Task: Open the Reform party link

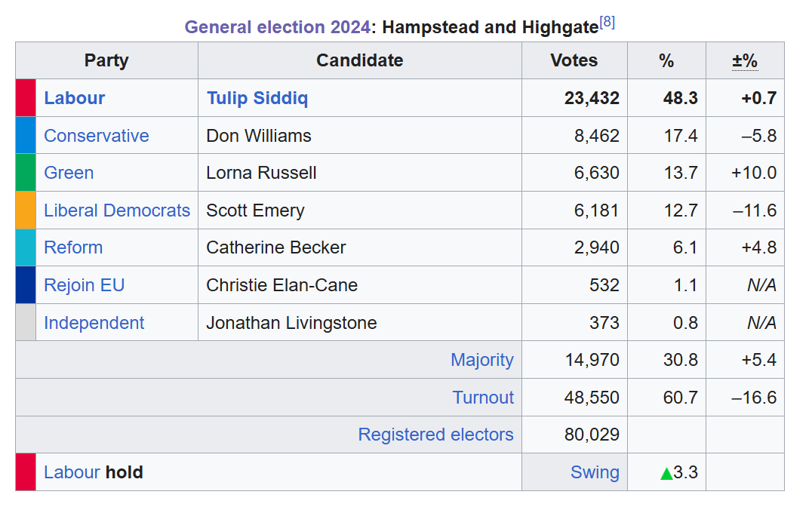Action: 73,247
